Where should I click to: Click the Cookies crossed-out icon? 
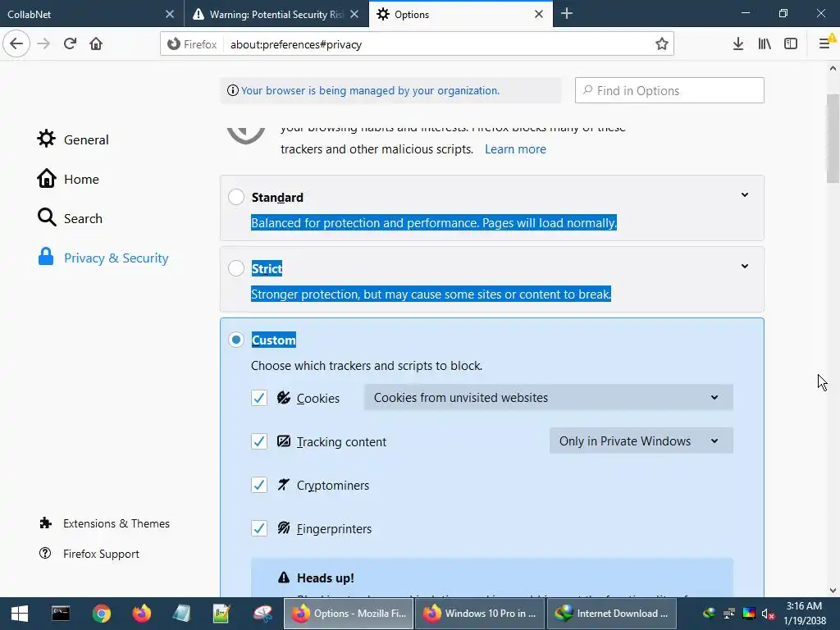(x=283, y=398)
